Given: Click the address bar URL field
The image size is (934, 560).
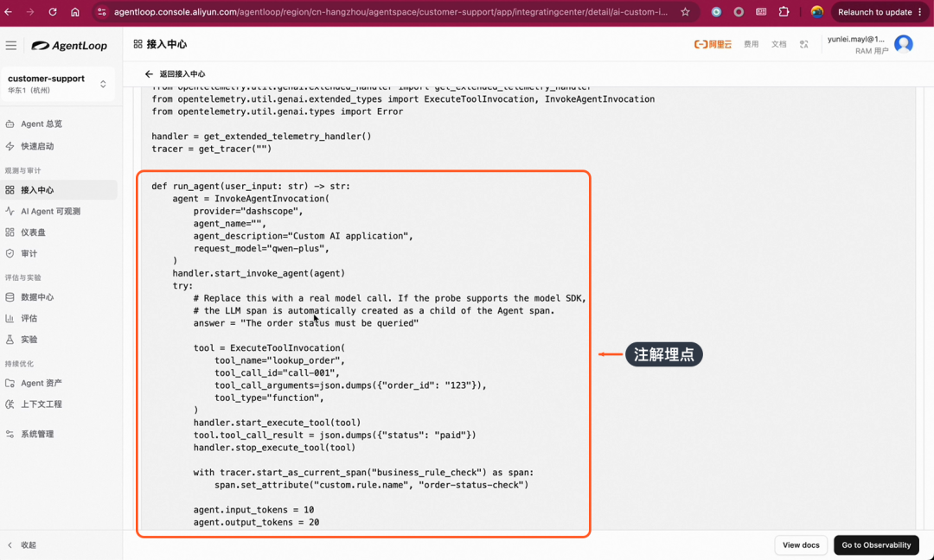Looking at the screenshot, I should click(x=391, y=12).
